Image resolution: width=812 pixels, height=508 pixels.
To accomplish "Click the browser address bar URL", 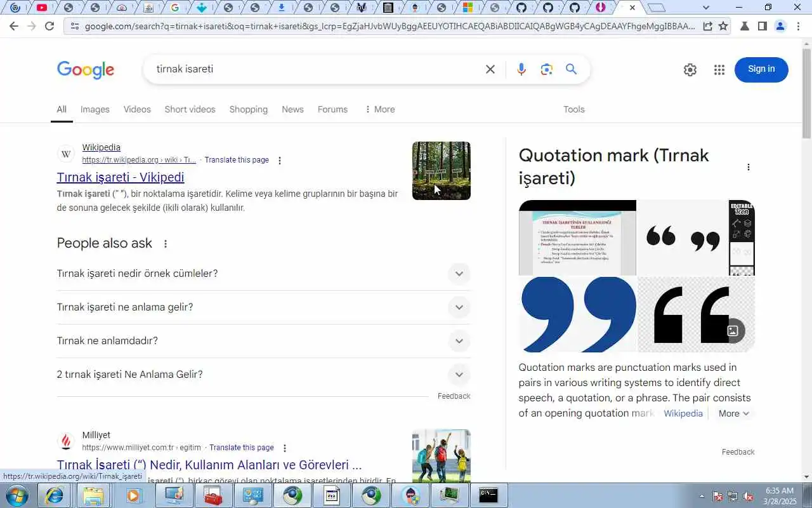I will tap(390, 26).
